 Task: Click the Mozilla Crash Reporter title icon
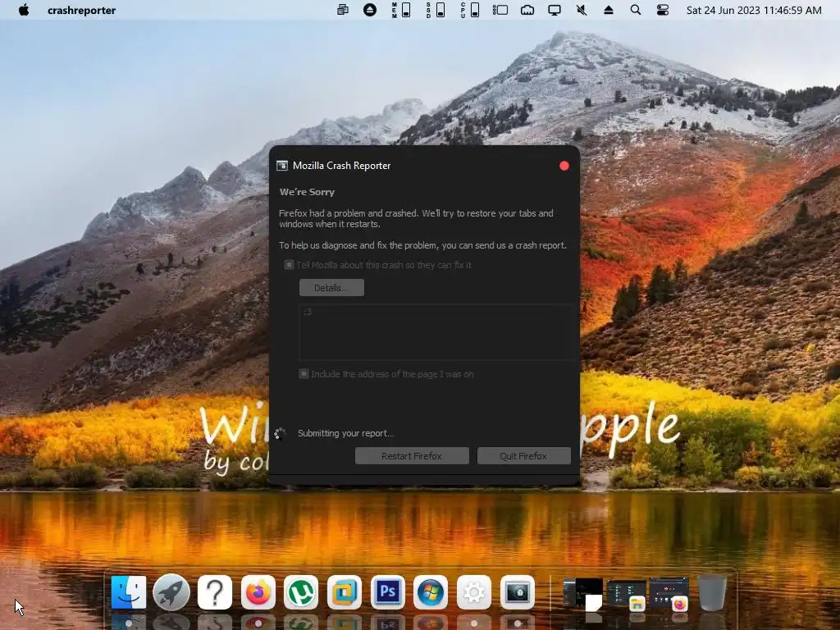[x=282, y=166]
